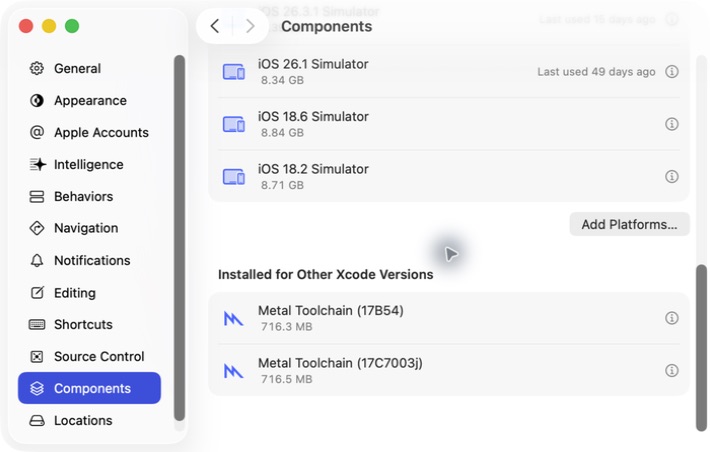
Task: Click the Navigation diamond icon
Action: [37, 228]
